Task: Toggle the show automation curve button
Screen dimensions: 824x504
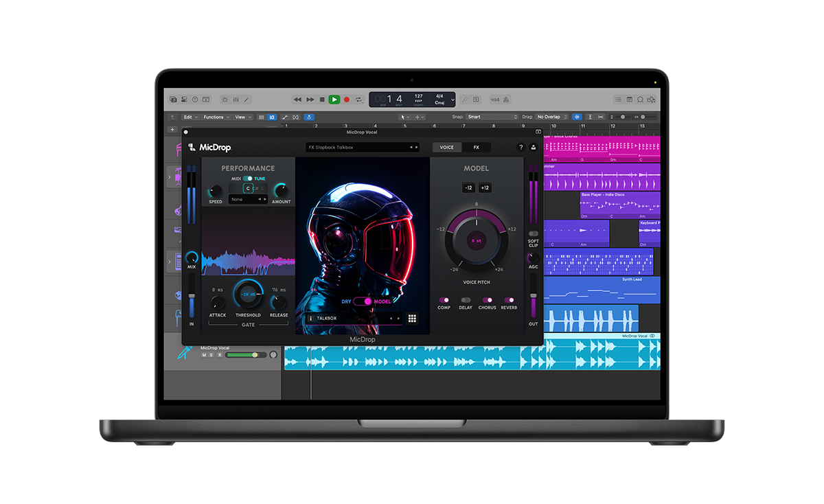Action: (x=285, y=117)
